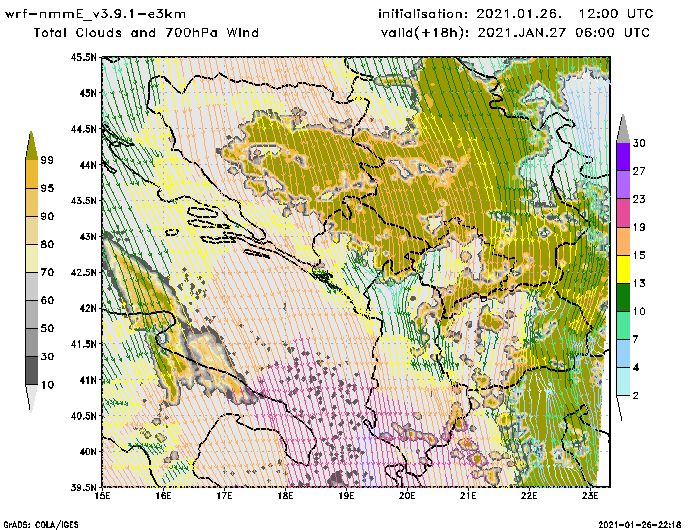Click the '44N' latitude axis label

point(88,165)
